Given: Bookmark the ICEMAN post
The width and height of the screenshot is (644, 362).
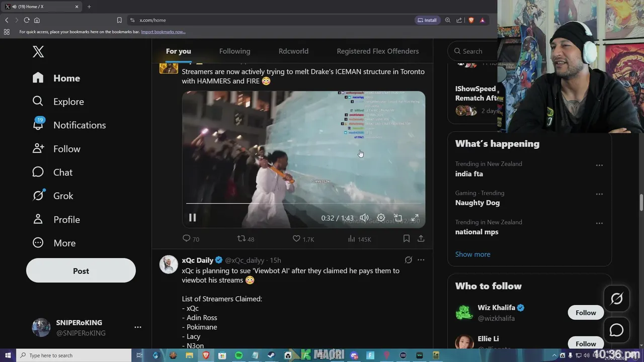Looking at the screenshot, I should pyautogui.click(x=407, y=239).
